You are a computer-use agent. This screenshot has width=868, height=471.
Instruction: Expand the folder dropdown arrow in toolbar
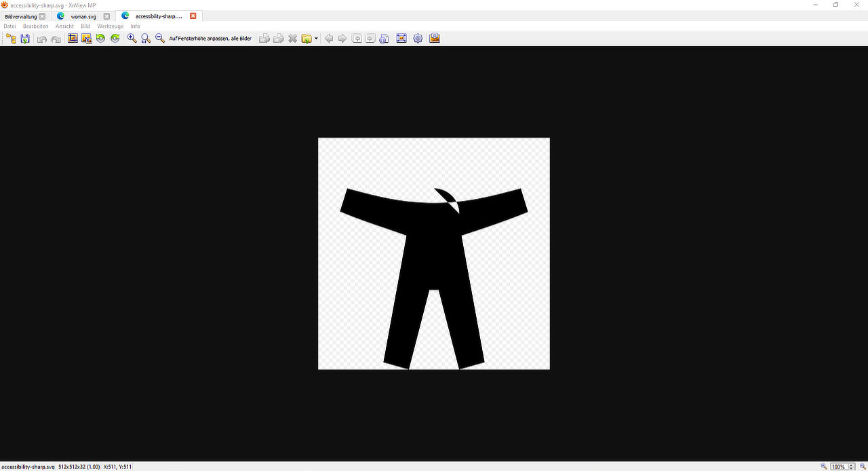pyautogui.click(x=316, y=39)
